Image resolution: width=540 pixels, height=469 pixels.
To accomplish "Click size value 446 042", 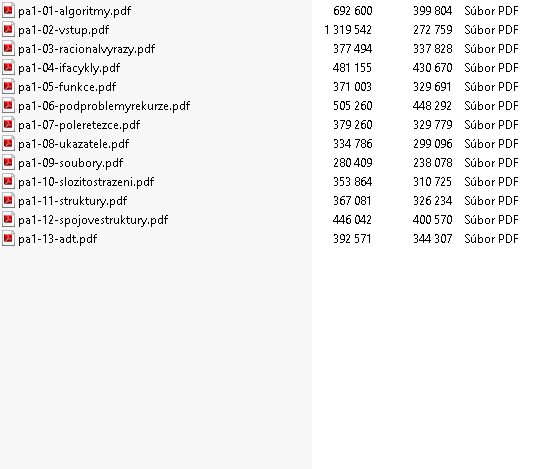I will point(352,220).
